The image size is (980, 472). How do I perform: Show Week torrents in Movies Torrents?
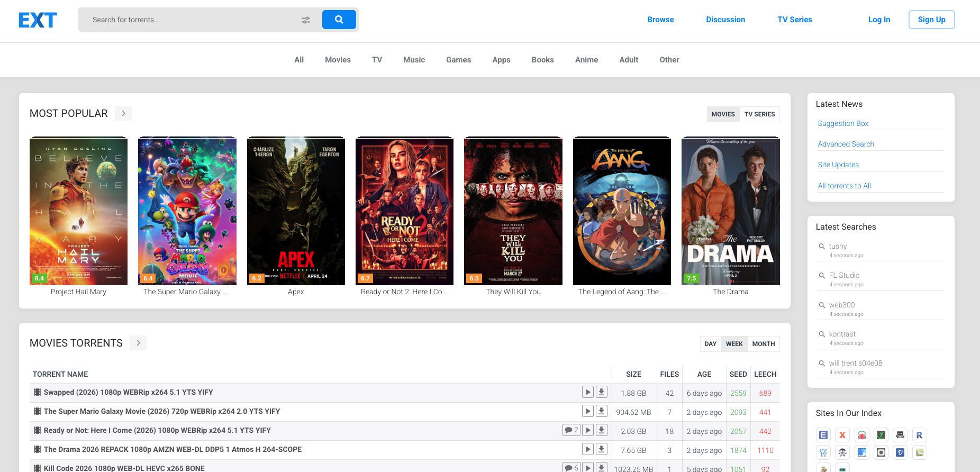734,344
